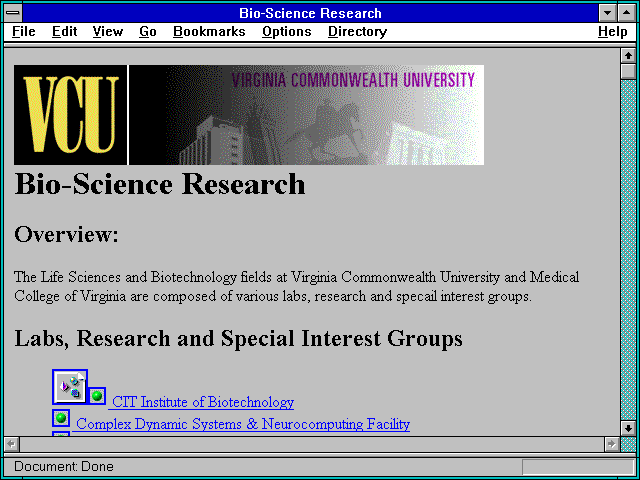Follow the CIT Institute of Biotechnology link
640x480 pixels.
coord(203,402)
